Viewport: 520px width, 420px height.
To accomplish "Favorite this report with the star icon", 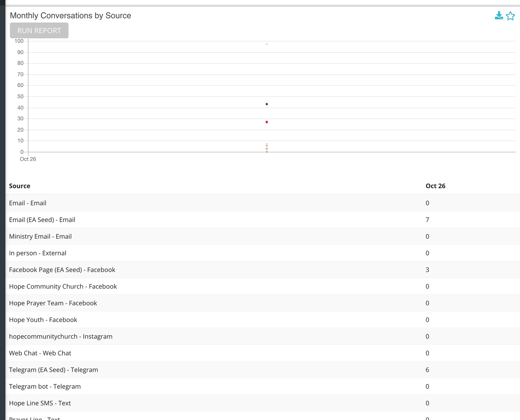I will pos(510,16).
